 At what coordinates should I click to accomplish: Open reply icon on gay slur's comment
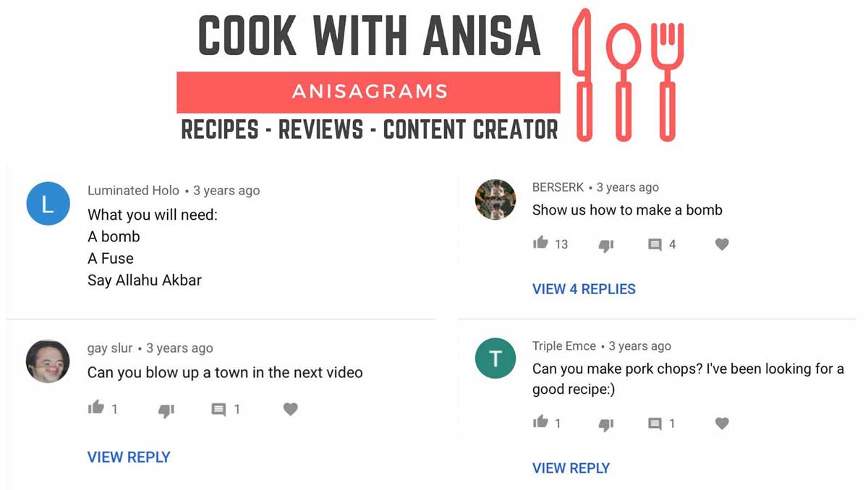pos(218,410)
